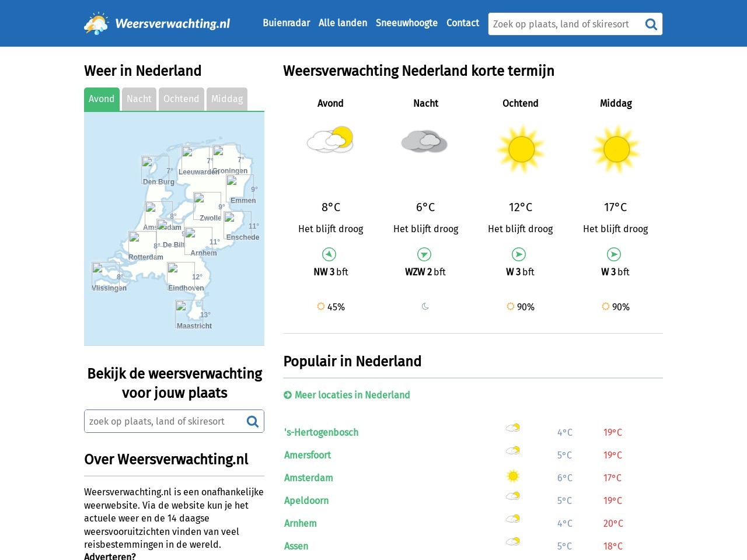Click the WZW 2 bft wind direction icon
This screenshot has height=560, width=747.
424,254
